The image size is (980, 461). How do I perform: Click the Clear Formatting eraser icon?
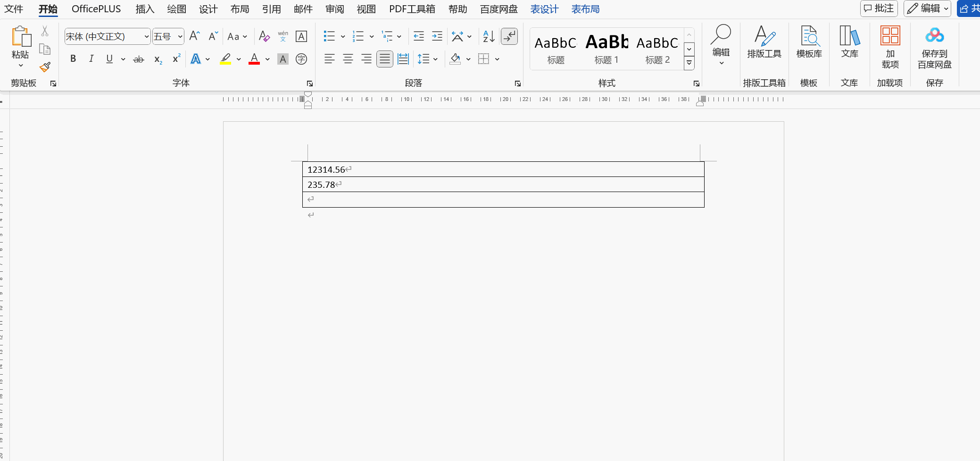(264, 36)
